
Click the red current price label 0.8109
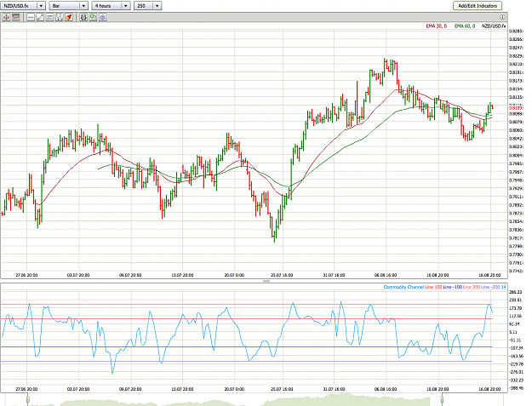[x=516, y=107]
